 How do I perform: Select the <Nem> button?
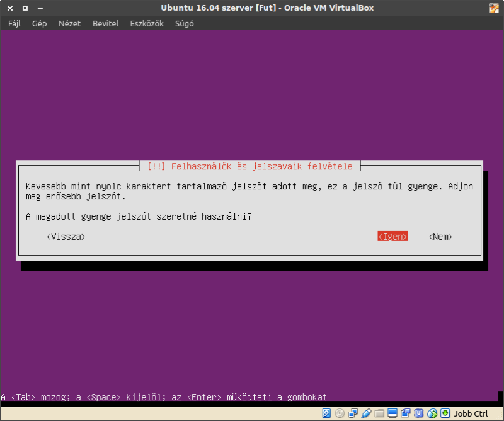pyautogui.click(x=440, y=237)
